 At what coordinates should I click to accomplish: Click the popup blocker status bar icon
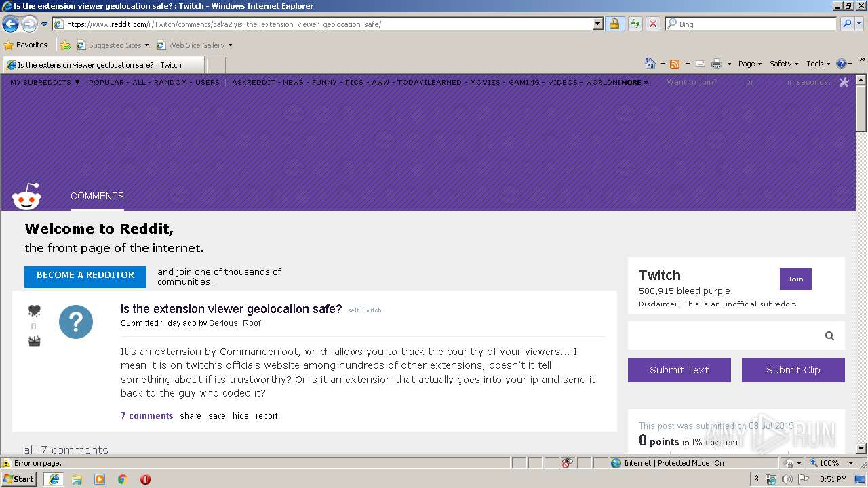pos(567,463)
